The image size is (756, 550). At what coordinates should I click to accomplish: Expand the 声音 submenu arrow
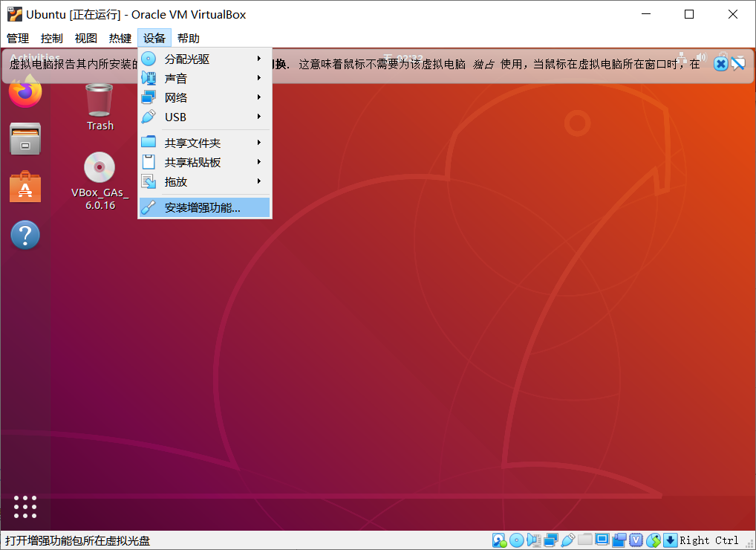click(259, 78)
